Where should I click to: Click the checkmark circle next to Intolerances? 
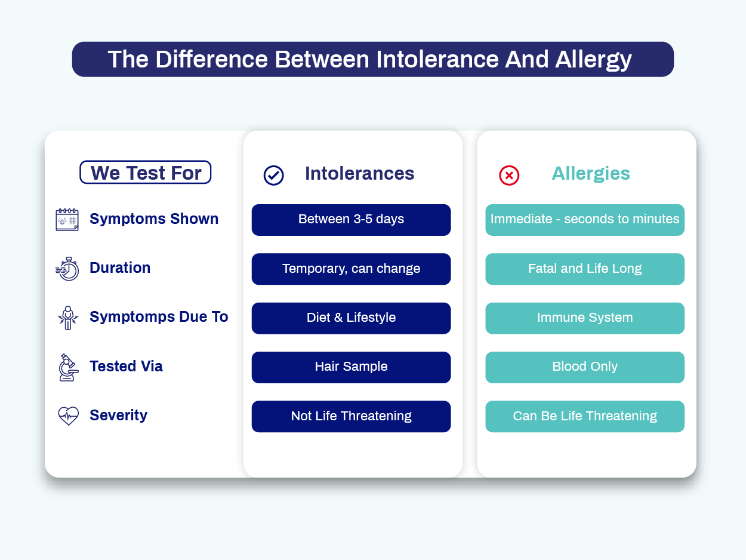[x=273, y=175]
